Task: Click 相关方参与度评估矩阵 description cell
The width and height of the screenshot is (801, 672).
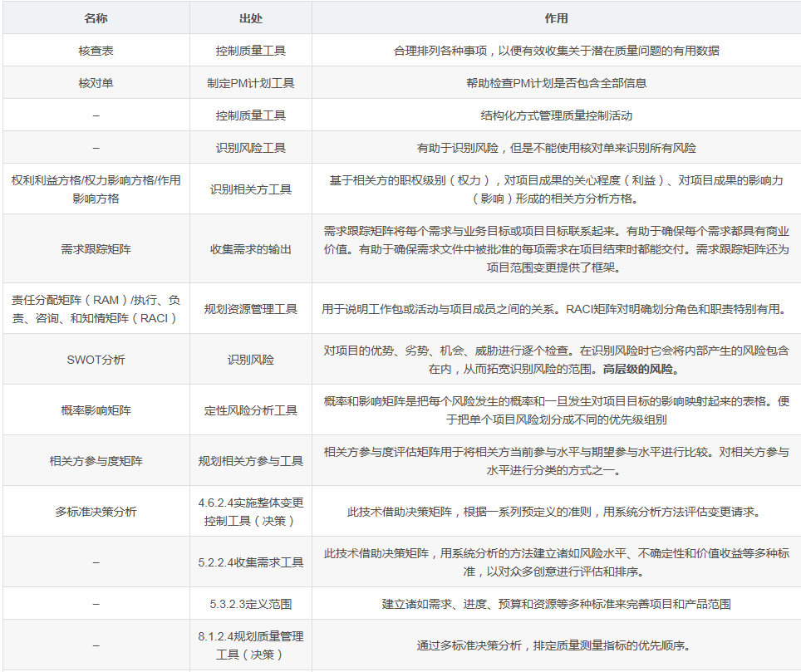Action: (557, 460)
